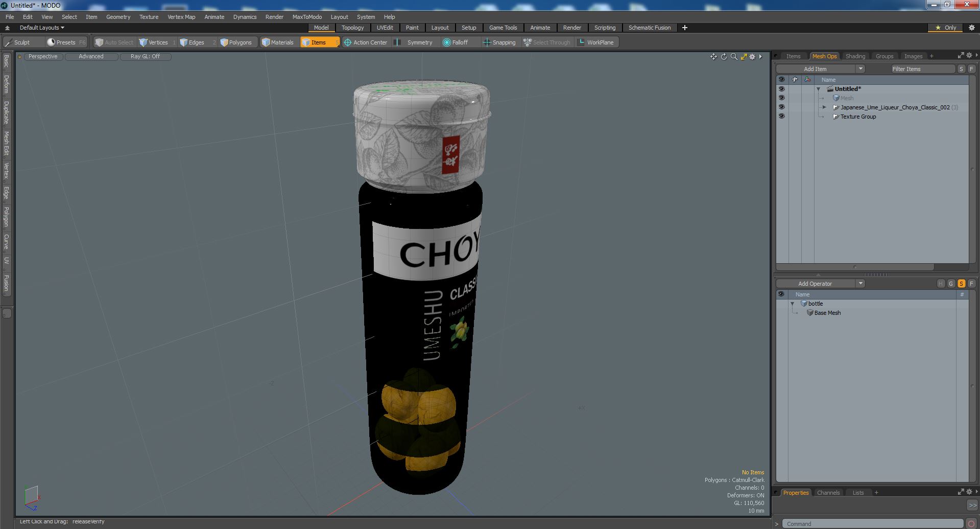Viewport: 980px width, 529px height.
Task: Switch to the UVEdit layout tab
Action: click(x=385, y=28)
